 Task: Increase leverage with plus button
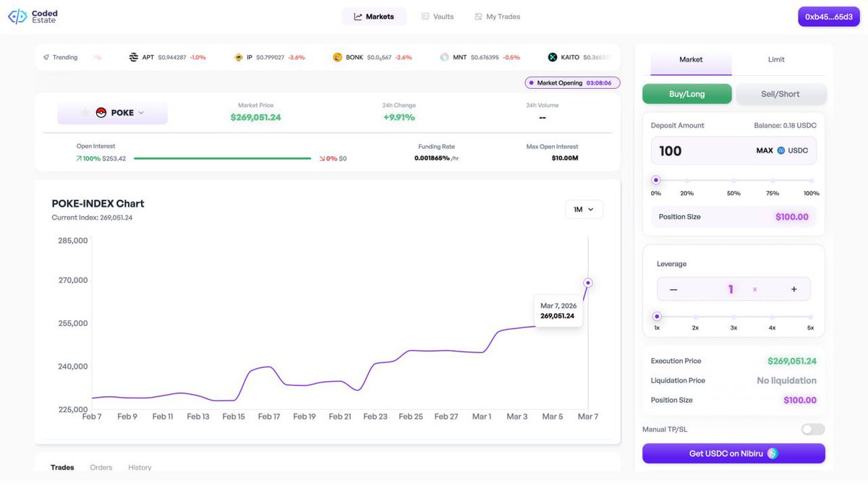(x=793, y=289)
